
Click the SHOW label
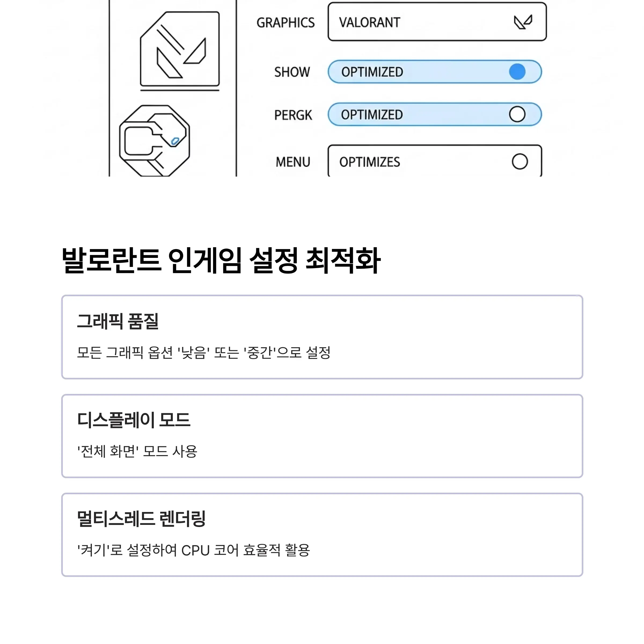(292, 72)
